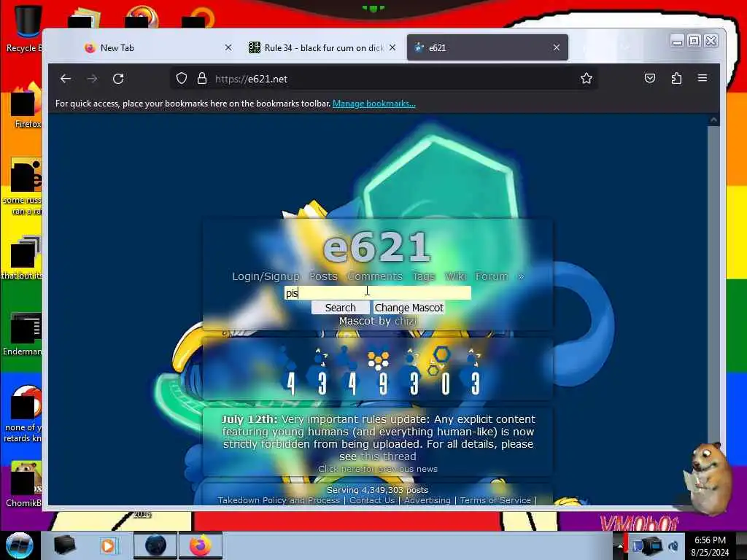Open the Save to Pocket icon
The width and height of the screenshot is (747, 560).
point(650,79)
